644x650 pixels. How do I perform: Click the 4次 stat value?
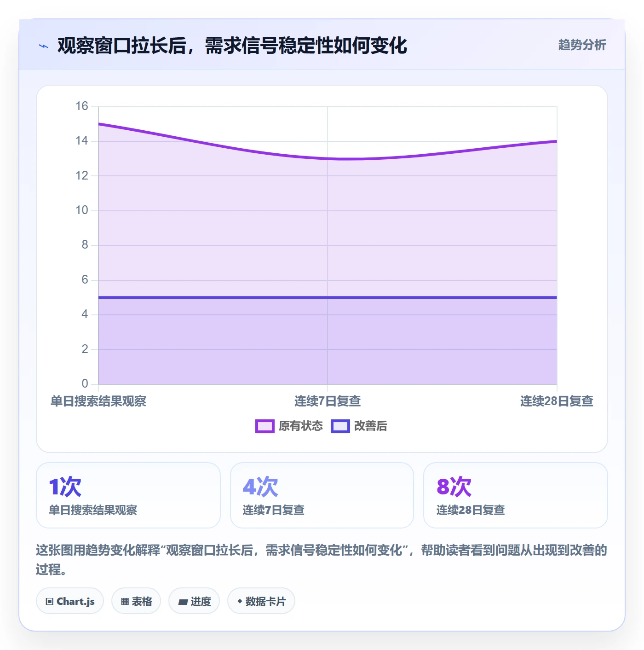tap(260, 487)
